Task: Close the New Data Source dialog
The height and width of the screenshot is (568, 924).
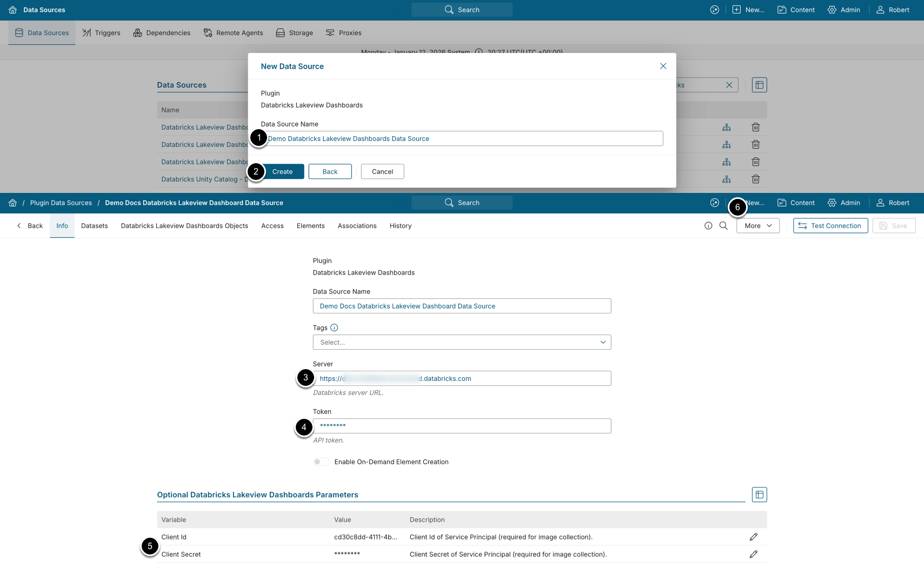Action: [663, 66]
